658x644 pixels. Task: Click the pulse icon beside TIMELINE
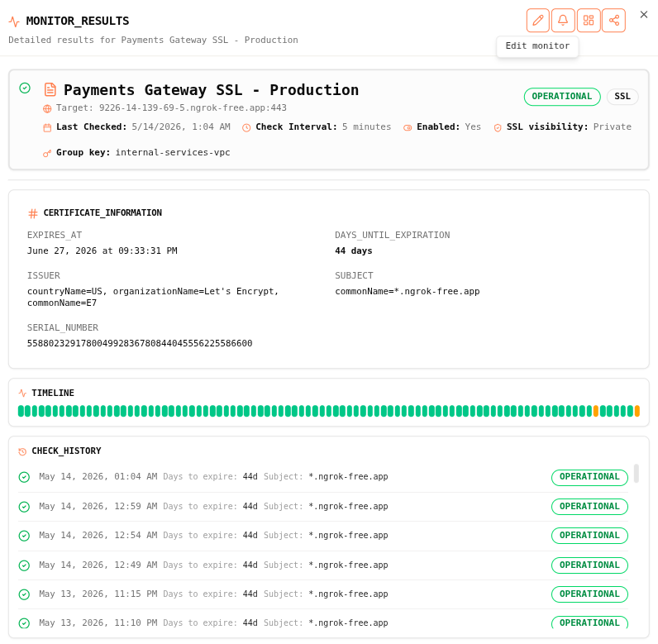[x=22, y=394]
